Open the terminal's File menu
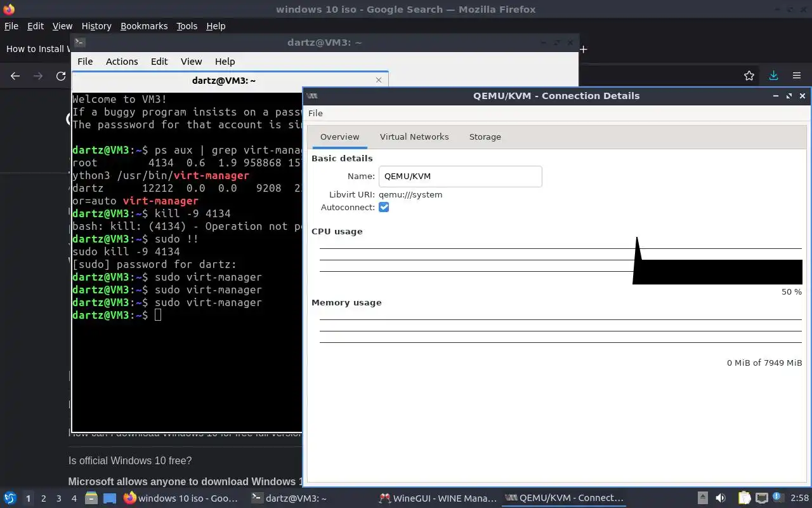 click(85, 62)
